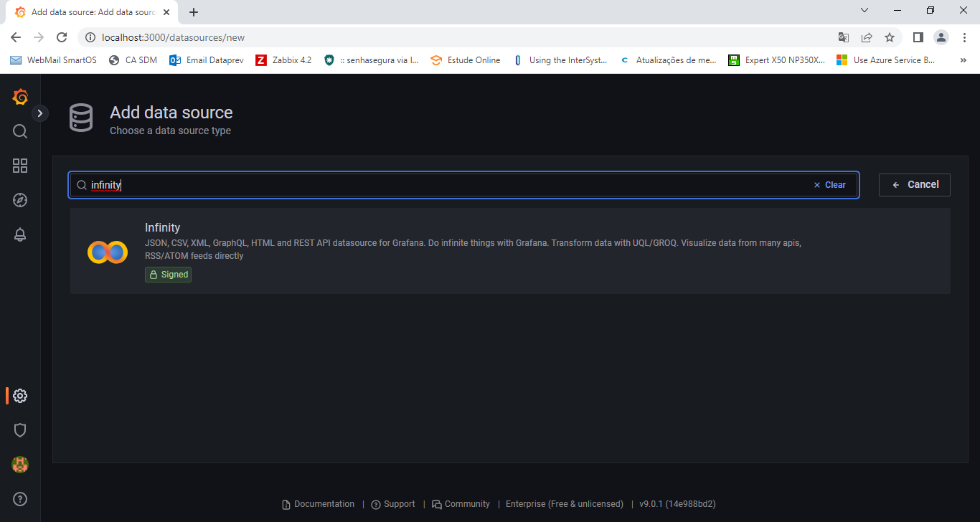Bookmark this page with star icon
The image size is (980, 522).
tap(890, 37)
